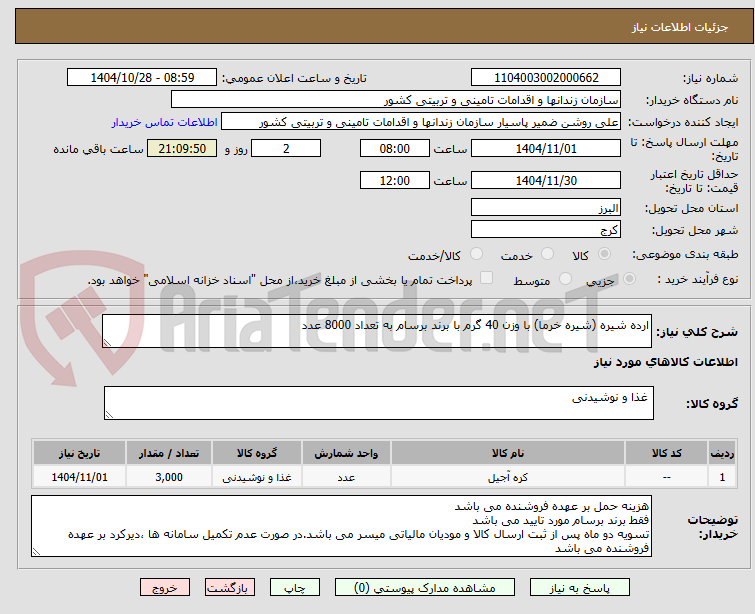Viewport: 755px width, 614px height.
Task: Click the quantity cell 3,000
Action: [169, 477]
